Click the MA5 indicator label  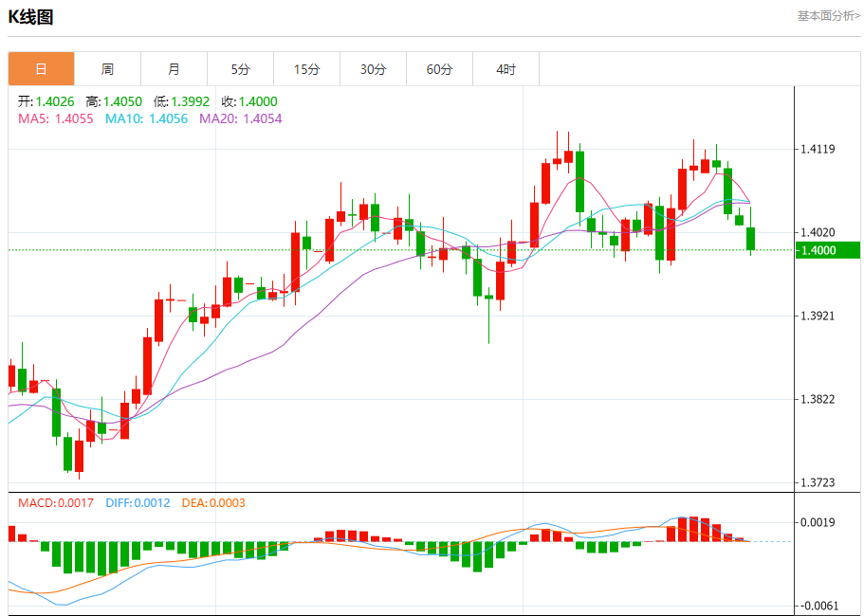point(56,118)
